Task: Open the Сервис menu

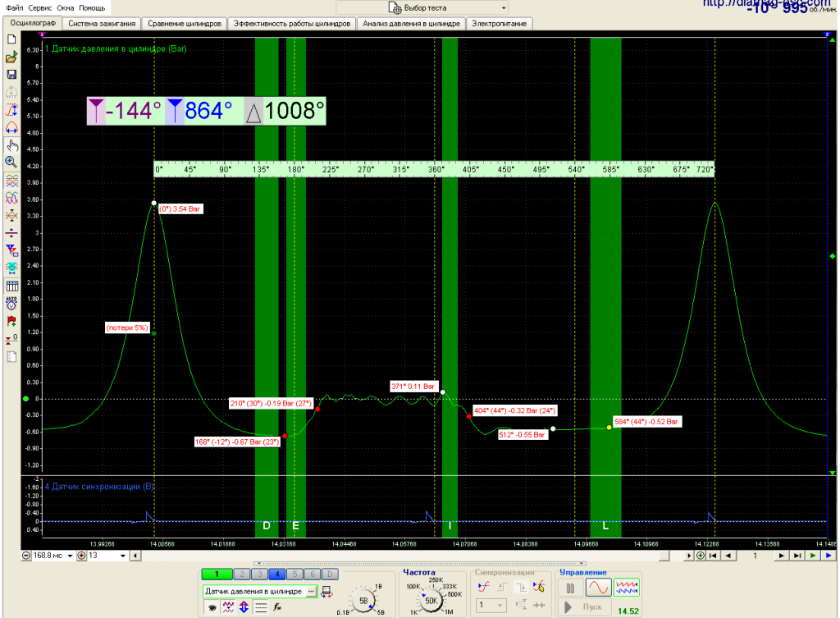Action: pyautogui.click(x=39, y=8)
